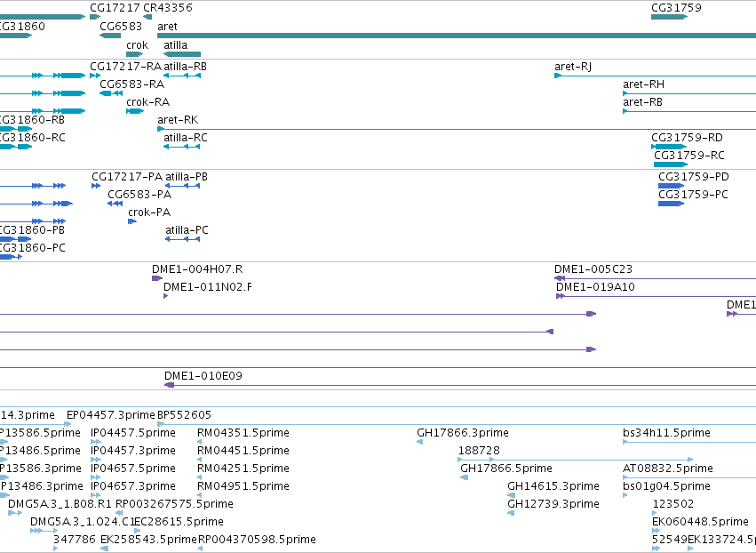Click EST IP04657.3prime
This screenshot has width=756, height=553.
[x=133, y=486]
